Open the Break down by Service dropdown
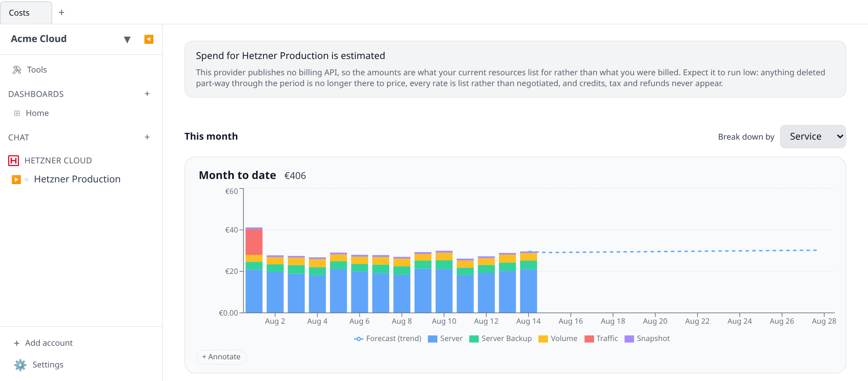 tap(813, 137)
